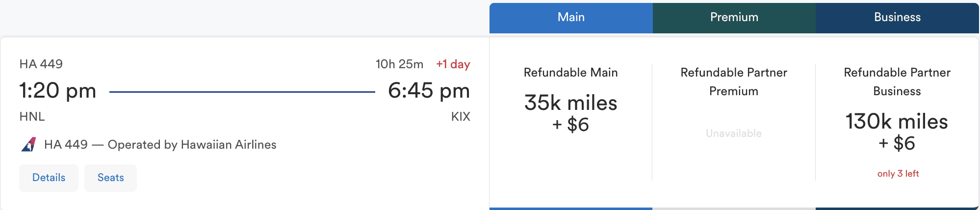This screenshot has height=210, width=980.
Task: Click the HA 449 flight number heading
Action: point(41,64)
